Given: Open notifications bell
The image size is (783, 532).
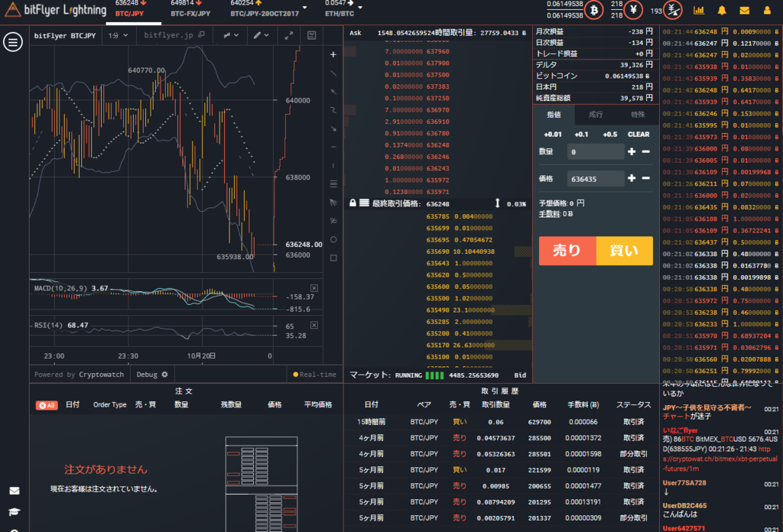Looking at the screenshot, I should [722, 10].
